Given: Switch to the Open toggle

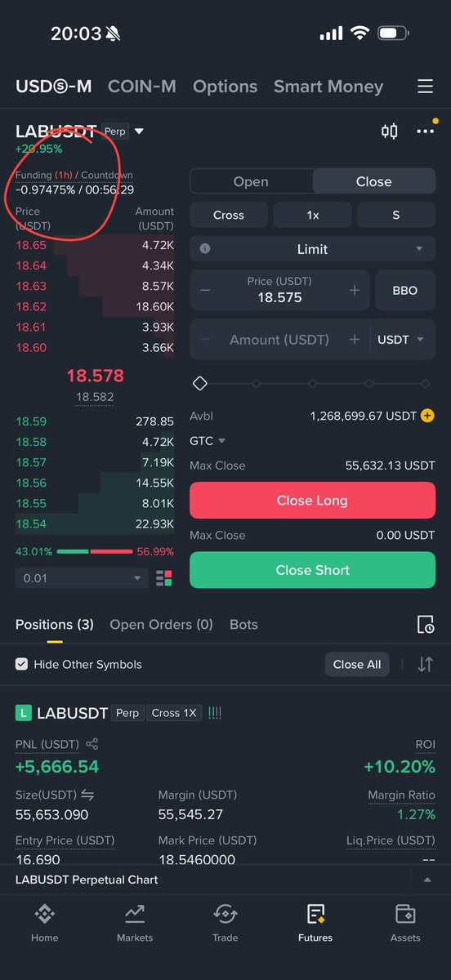Looking at the screenshot, I should tap(251, 182).
